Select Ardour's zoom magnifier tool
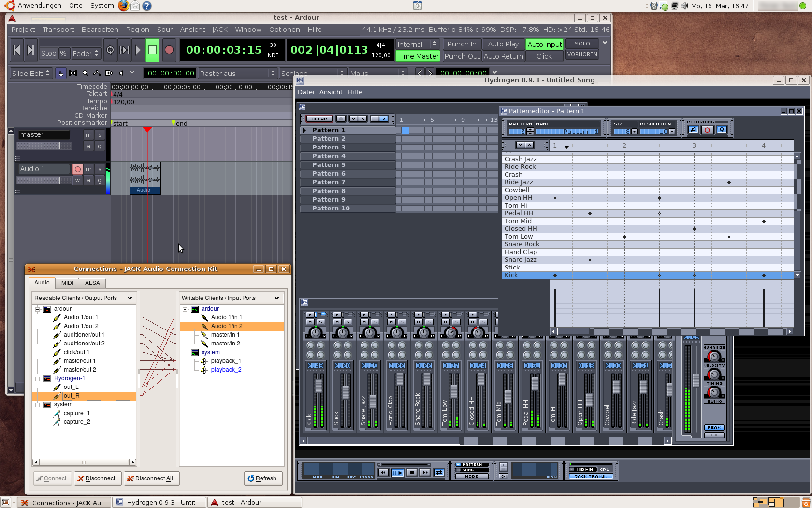Image resolution: width=812 pixels, height=508 pixels. [x=85, y=73]
